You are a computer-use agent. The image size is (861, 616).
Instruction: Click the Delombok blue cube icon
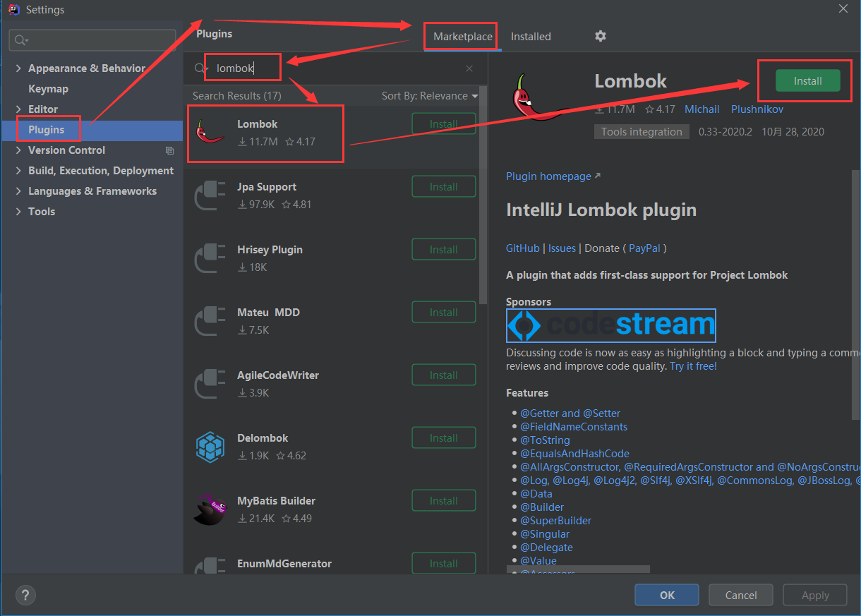tap(210, 447)
